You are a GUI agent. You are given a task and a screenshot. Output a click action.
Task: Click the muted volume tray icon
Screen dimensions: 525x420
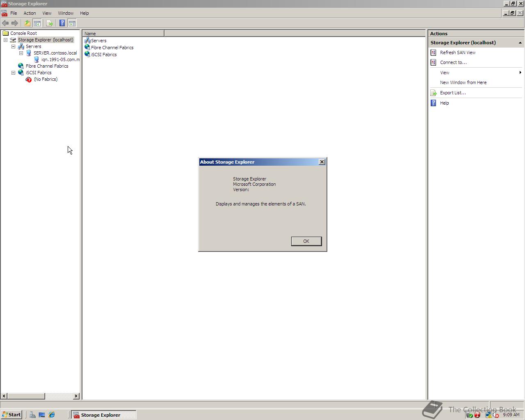[496, 415]
